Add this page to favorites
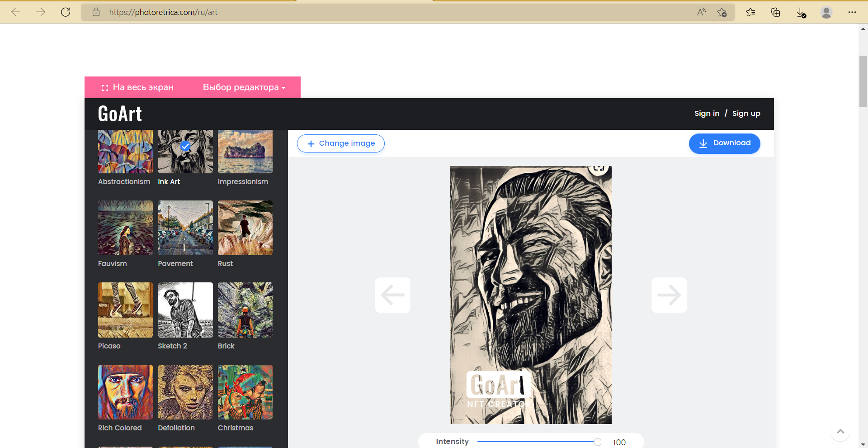Screen dimensions: 868x448 (x=722, y=12)
